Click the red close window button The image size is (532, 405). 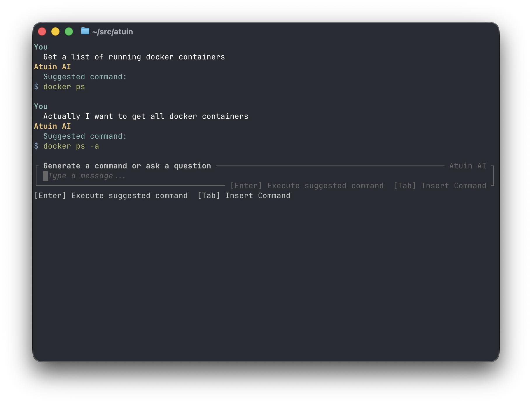(x=42, y=31)
